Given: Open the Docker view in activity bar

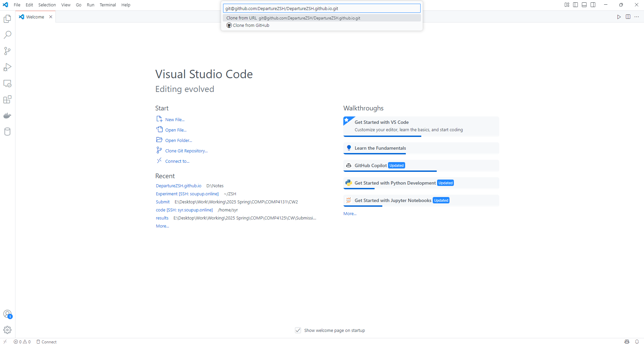Looking at the screenshot, I should 7,115.
